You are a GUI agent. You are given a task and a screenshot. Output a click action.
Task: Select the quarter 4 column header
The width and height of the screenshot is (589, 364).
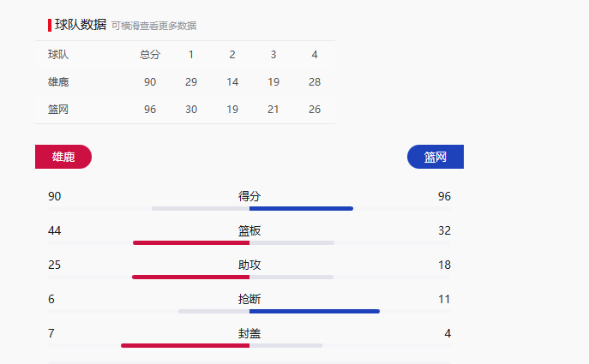(x=315, y=55)
